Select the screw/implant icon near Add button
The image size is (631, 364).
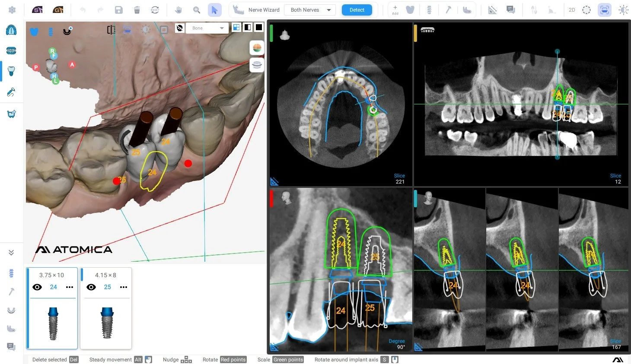pos(429,9)
